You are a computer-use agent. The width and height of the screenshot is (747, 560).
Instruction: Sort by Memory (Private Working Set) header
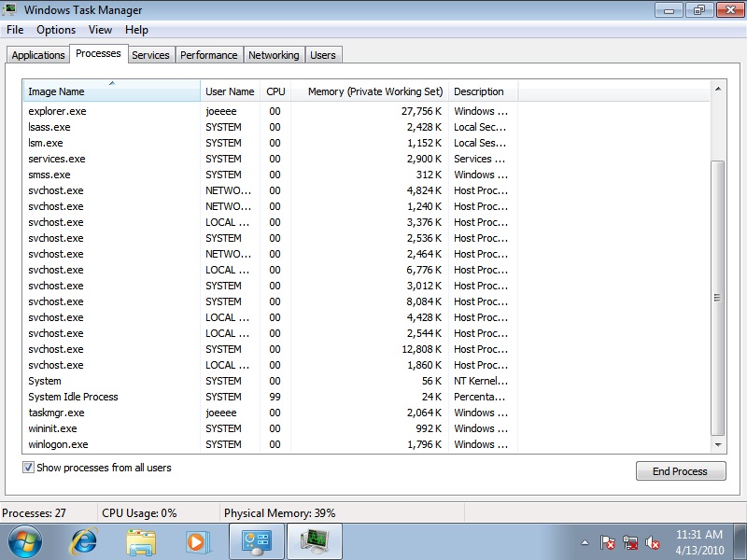(x=370, y=91)
